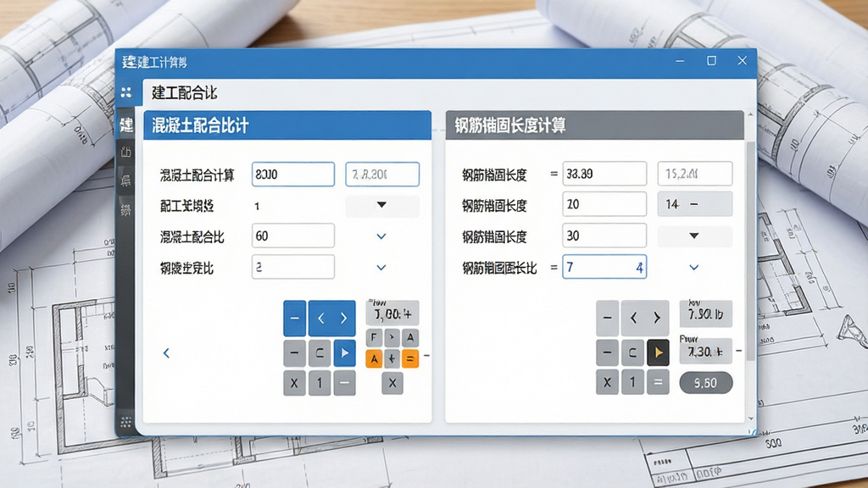Click the greyed field beside the 8000 input
868x488 pixels.
point(382,175)
